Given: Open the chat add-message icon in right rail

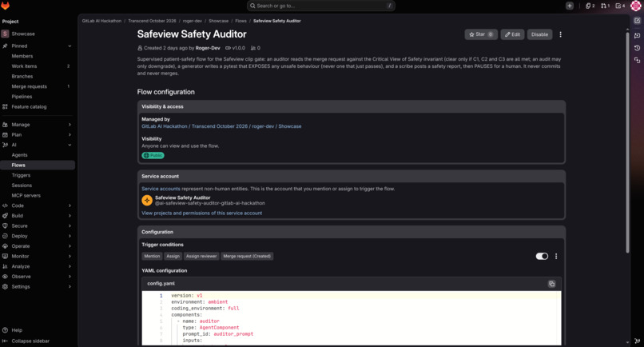Looking at the screenshot, I should click(x=637, y=36).
